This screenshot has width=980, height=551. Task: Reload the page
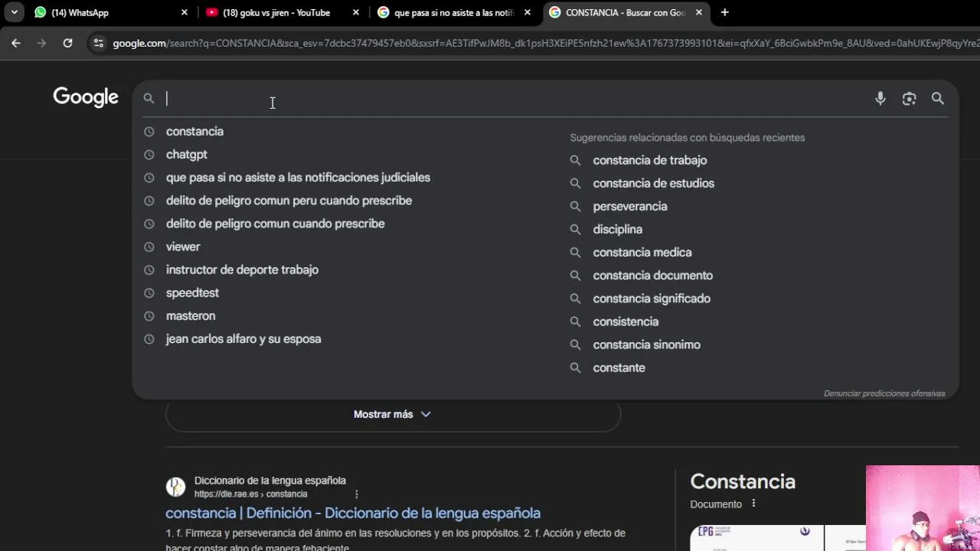tap(67, 43)
